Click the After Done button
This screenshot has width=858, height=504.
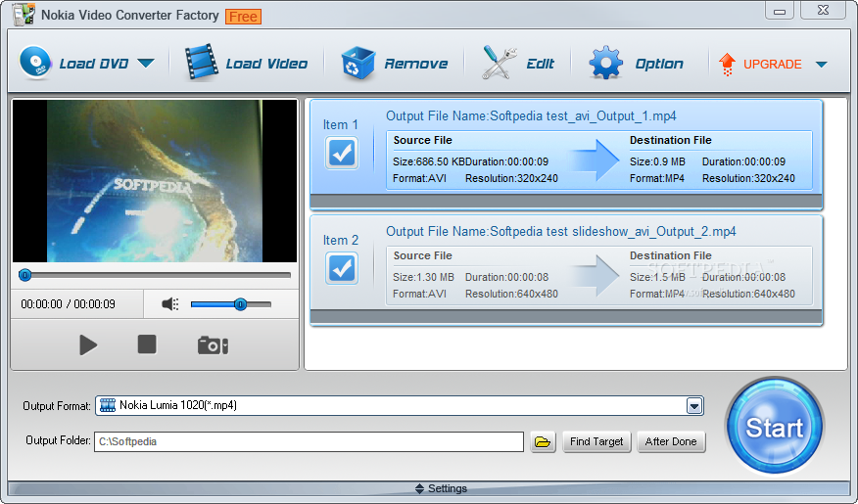(x=671, y=441)
